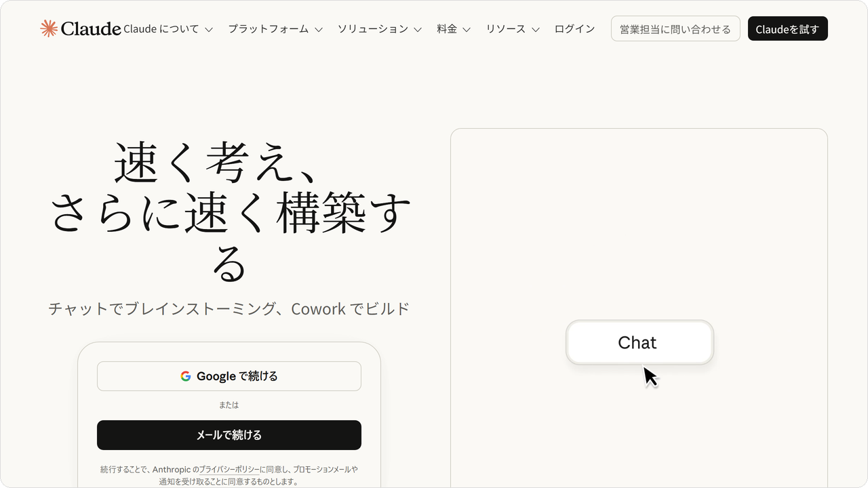
Task: Open the ソリューション menu
Action: [380, 29]
